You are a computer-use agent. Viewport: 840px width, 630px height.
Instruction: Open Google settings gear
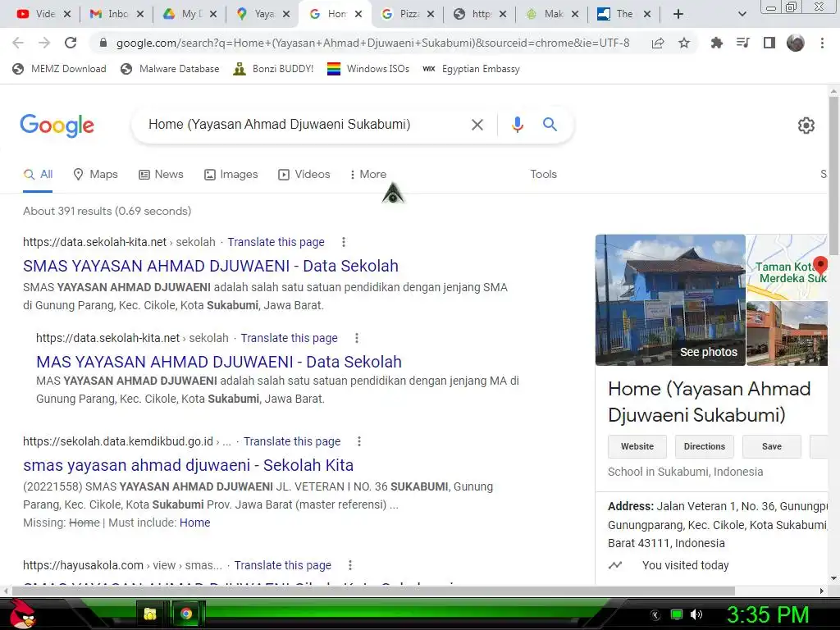tap(806, 126)
